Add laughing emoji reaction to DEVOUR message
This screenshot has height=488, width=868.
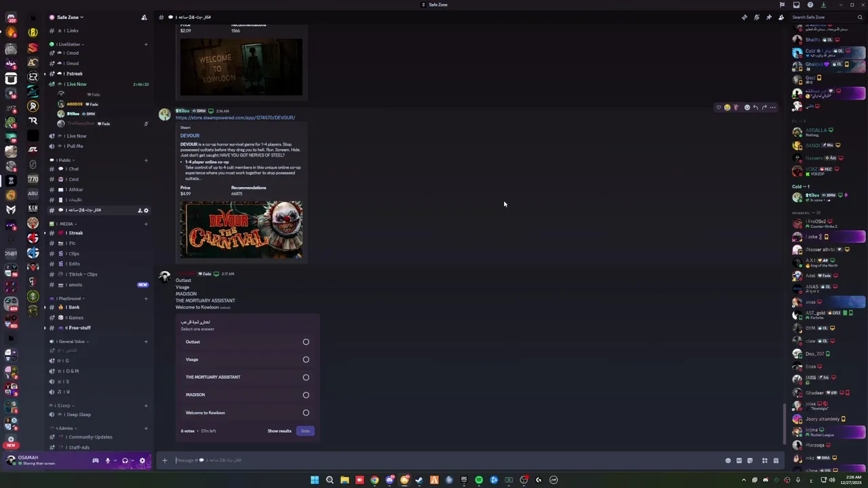pos(727,107)
